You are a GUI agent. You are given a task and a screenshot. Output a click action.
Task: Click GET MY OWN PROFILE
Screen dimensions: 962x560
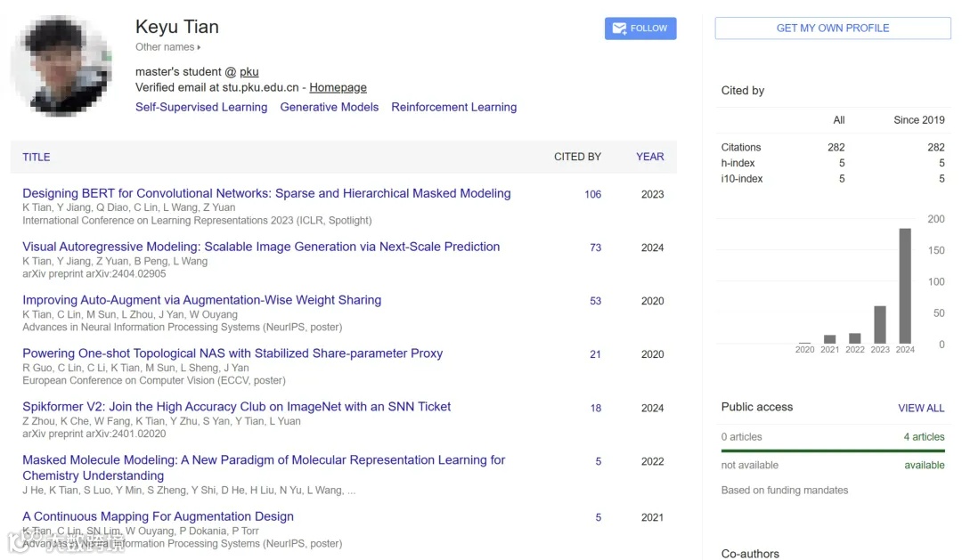[832, 28]
